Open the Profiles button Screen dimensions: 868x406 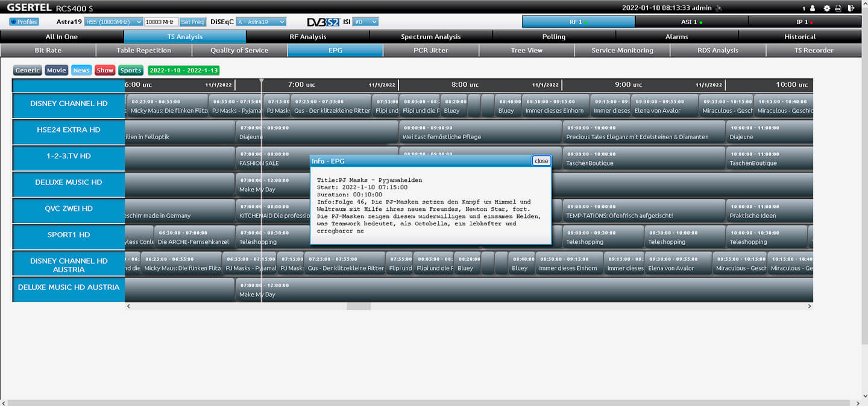[24, 22]
